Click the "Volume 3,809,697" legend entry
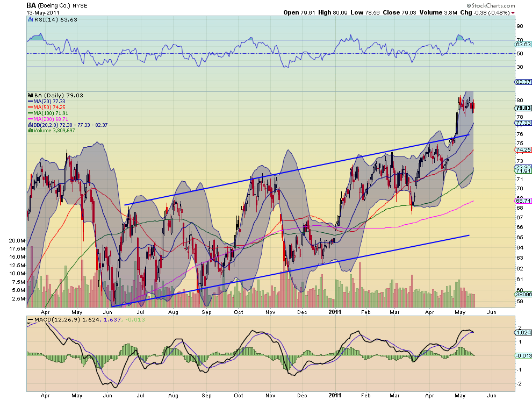The height and width of the screenshot is (400, 532). click(54, 131)
